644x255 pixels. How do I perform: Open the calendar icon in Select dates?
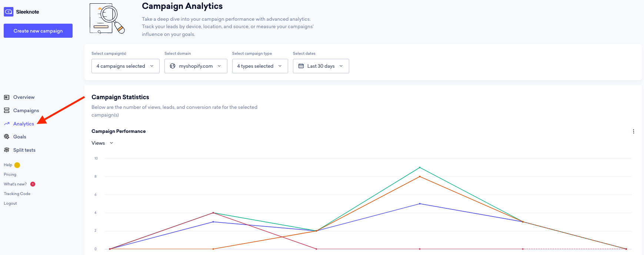click(x=301, y=66)
